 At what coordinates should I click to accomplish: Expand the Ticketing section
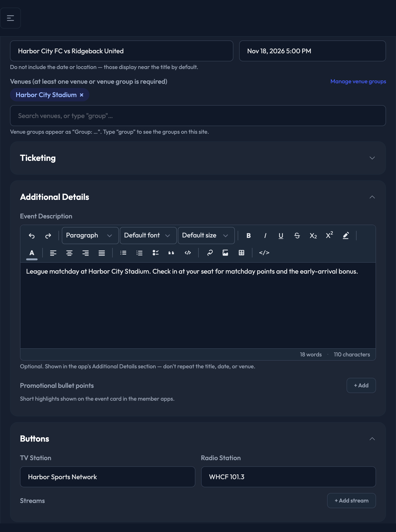(198, 158)
